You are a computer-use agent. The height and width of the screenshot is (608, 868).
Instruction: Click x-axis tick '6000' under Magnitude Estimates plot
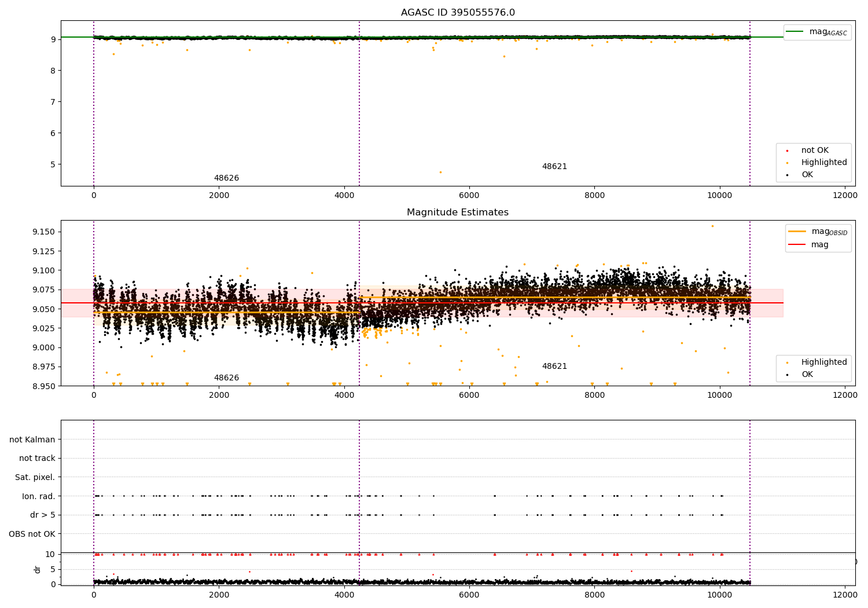point(469,395)
